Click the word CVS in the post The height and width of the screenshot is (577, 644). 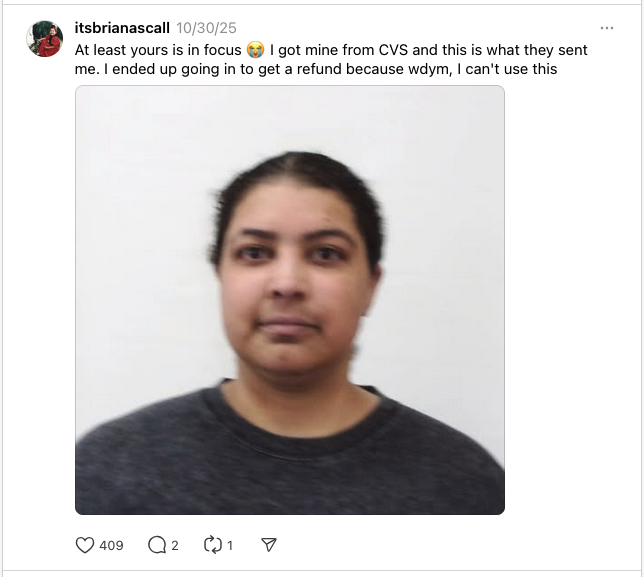click(x=393, y=50)
